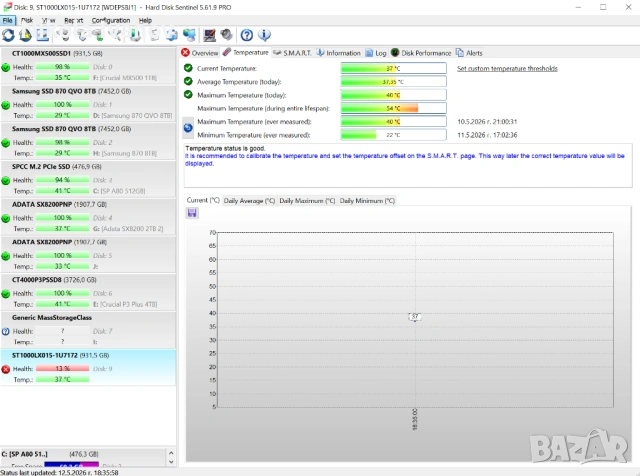Image resolution: width=640 pixels, height=476 pixels.
Task: Click the 37 data point on the graph
Action: point(415,317)
